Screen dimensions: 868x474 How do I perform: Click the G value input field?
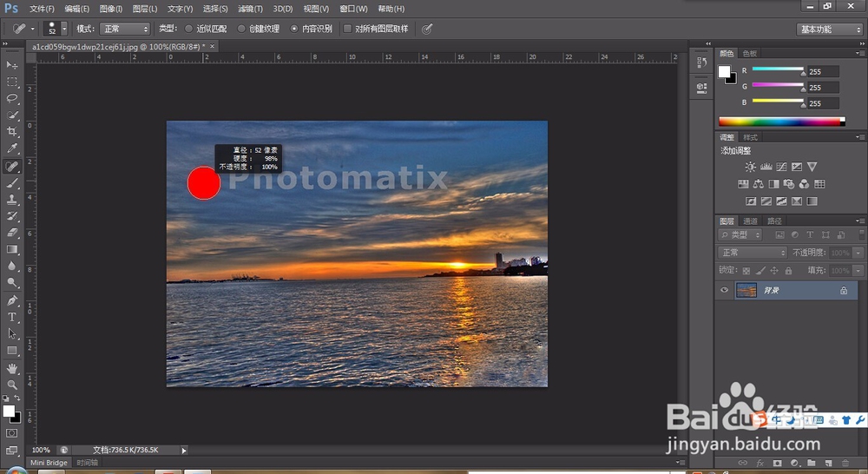[823, 88]
